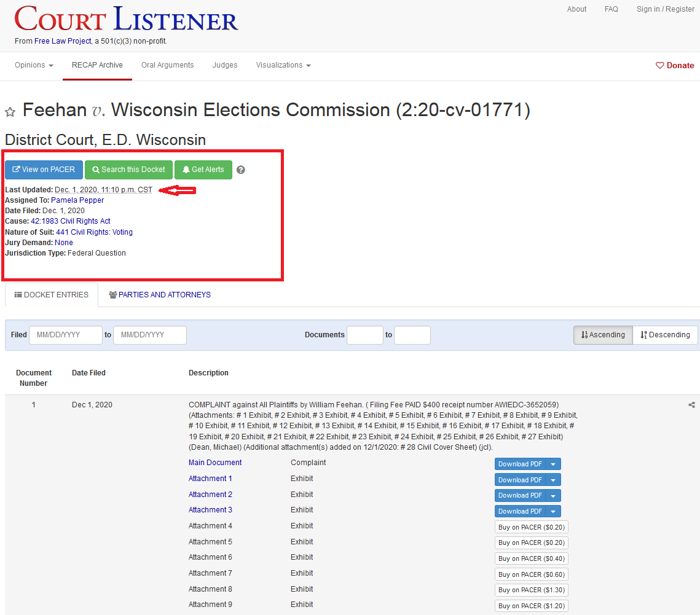Click Get Alerts button
This screenshot has width=700, height=615.
coord(203,170)
